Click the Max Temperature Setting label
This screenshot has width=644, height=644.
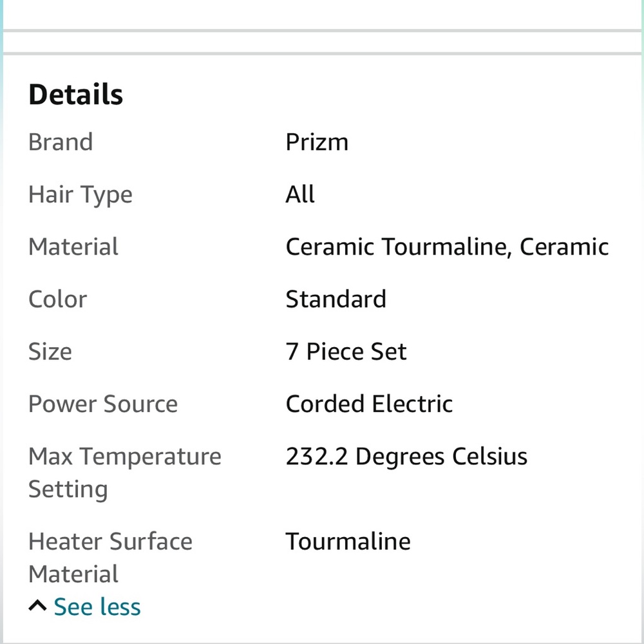pyautogui.click(x=124, y=473)
